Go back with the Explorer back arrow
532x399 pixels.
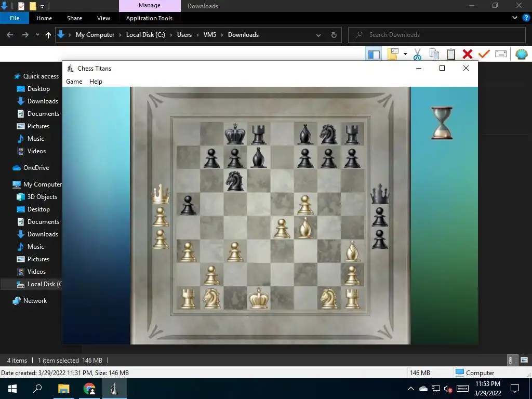[10, 35]
